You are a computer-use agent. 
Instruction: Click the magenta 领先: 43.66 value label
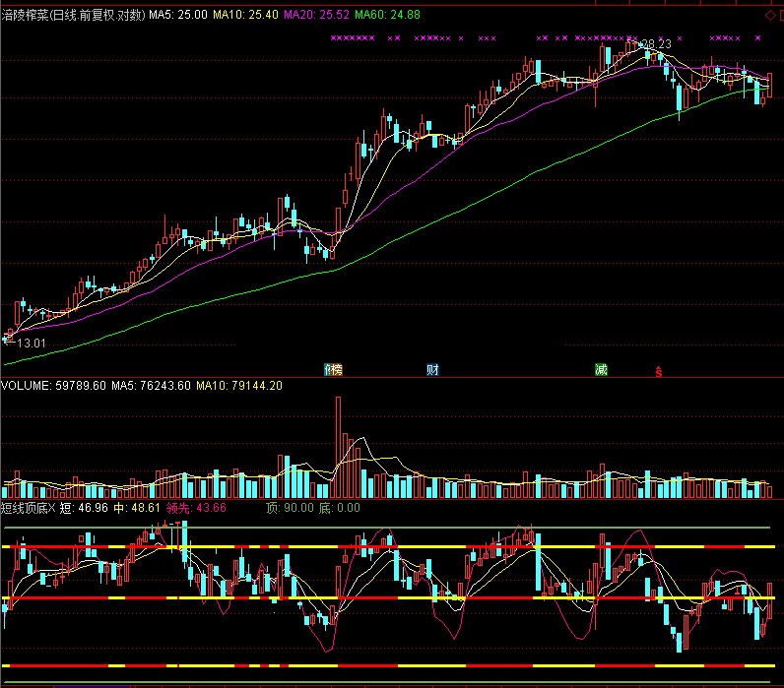tap(196, 508)
